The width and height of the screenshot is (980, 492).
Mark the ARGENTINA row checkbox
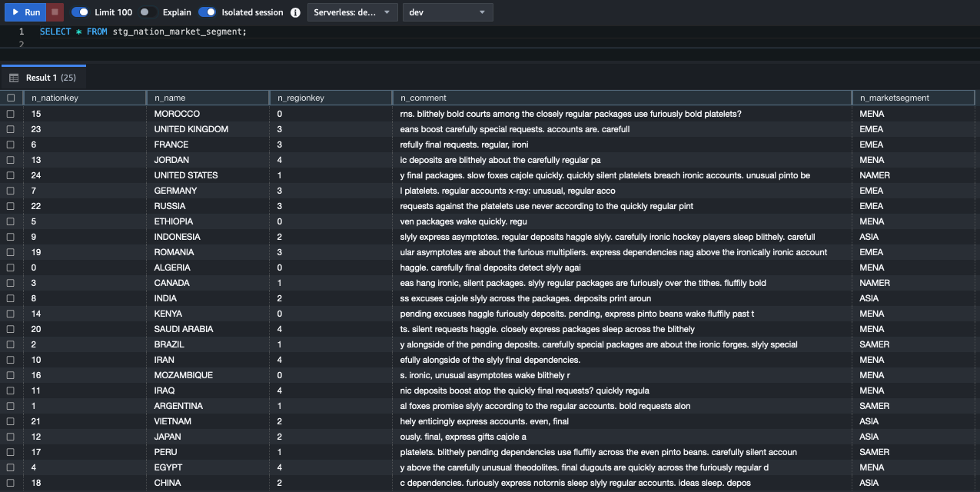pos(11,406)
